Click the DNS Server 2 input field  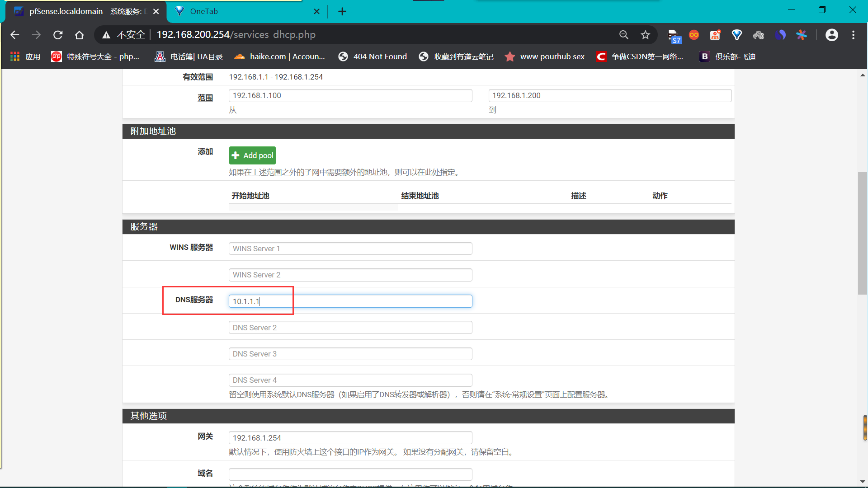pos(350,328)
